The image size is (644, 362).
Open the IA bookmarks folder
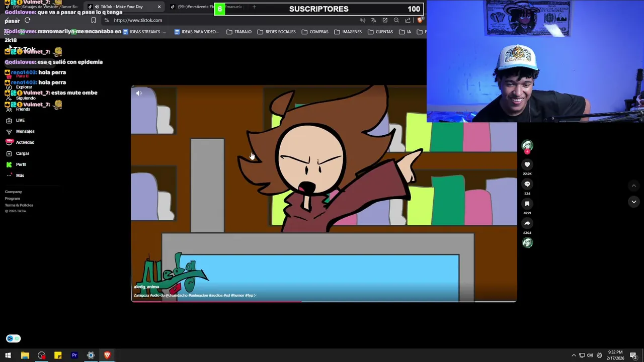coord(406,32)
